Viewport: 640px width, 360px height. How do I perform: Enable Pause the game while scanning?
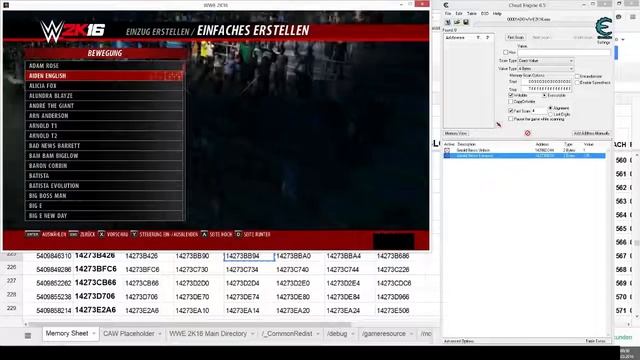click(x=511, y=119)
